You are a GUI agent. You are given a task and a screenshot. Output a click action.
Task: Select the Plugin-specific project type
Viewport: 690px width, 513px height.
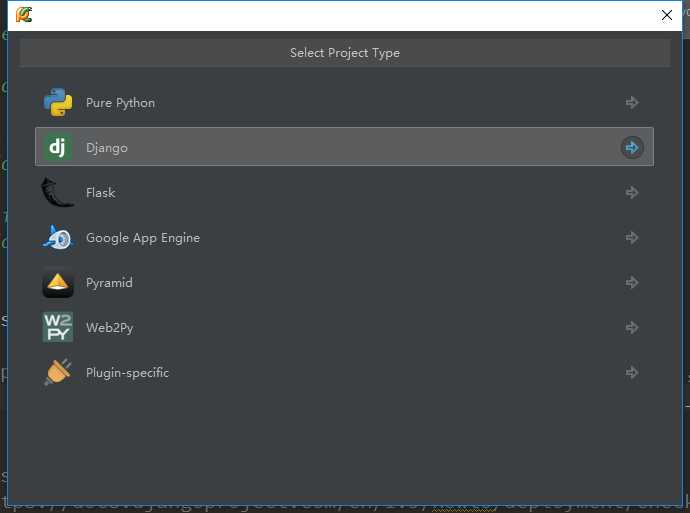pos(344,373)
